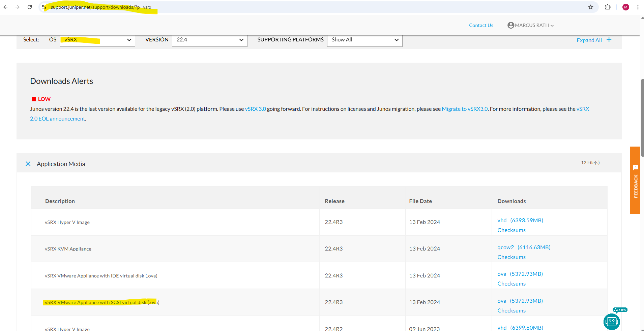Open Checksums for vSRX KVM Appliance
Screen dimensions: 644x331
tap(511, 257)
